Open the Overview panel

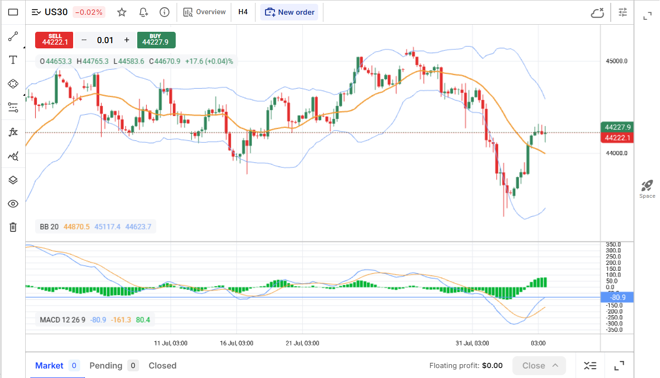(205, 12)
